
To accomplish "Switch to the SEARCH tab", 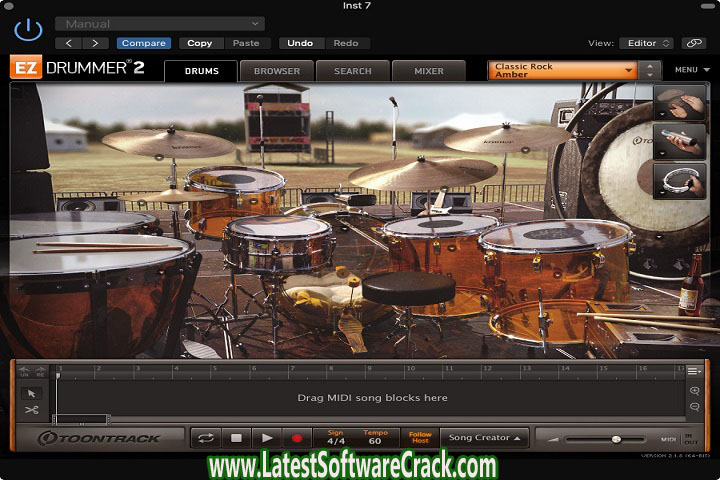I will [353, 71].
